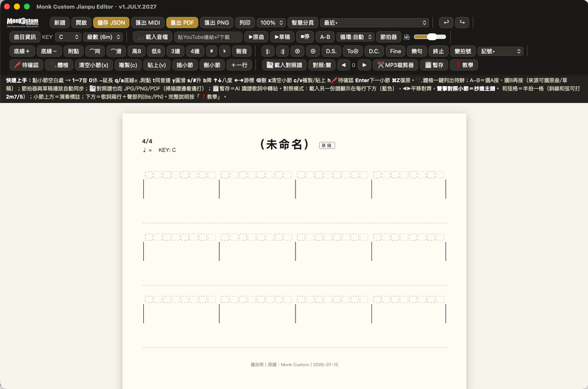Click 儲存 JSON

tap(111, 23)
